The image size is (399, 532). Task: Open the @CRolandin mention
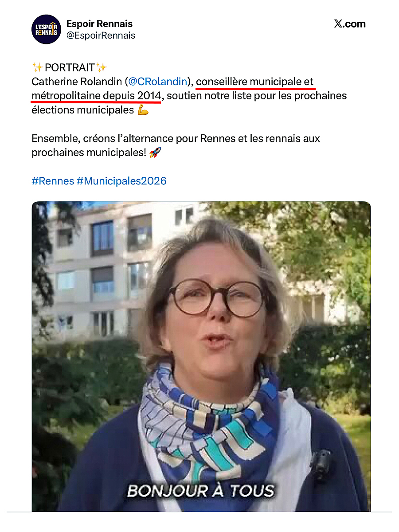click(x=157, y=82)
